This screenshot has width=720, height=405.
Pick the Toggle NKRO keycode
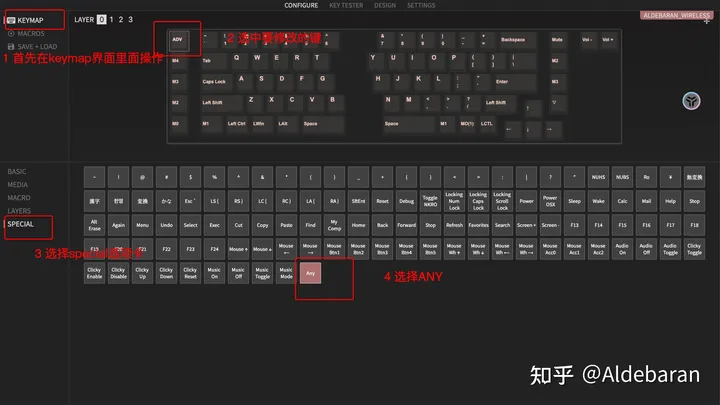430,201
